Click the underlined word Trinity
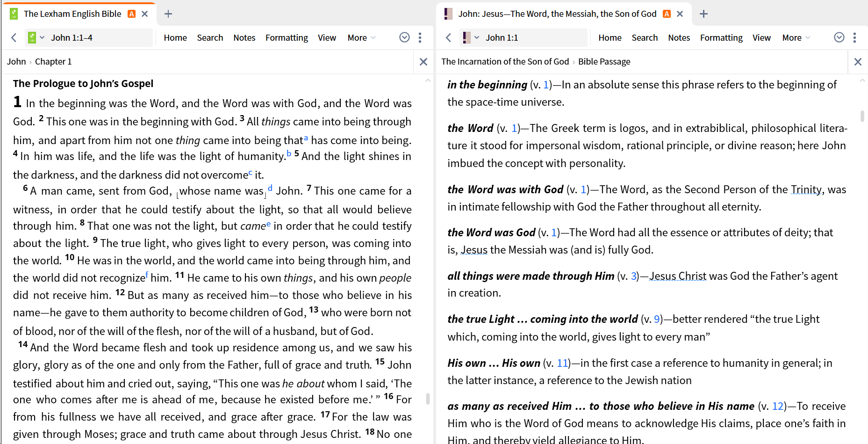 (806, 189)
